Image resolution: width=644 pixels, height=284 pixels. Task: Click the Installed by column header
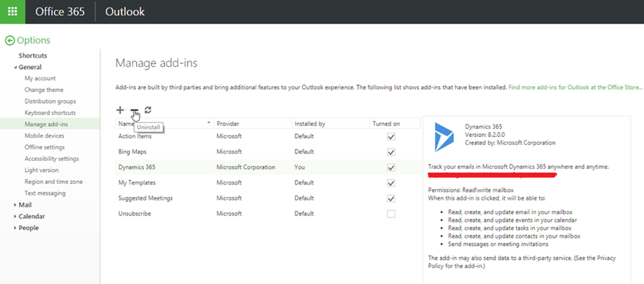(330, 124)
